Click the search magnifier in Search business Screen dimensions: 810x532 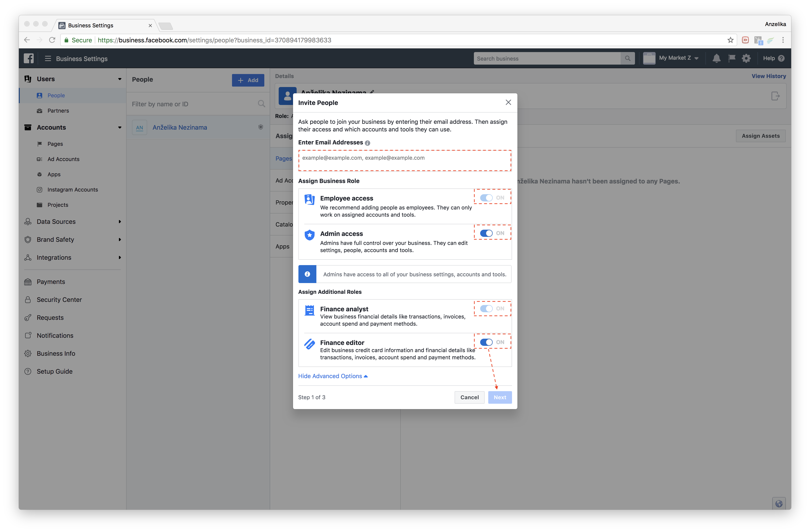(x=628, y=59)
